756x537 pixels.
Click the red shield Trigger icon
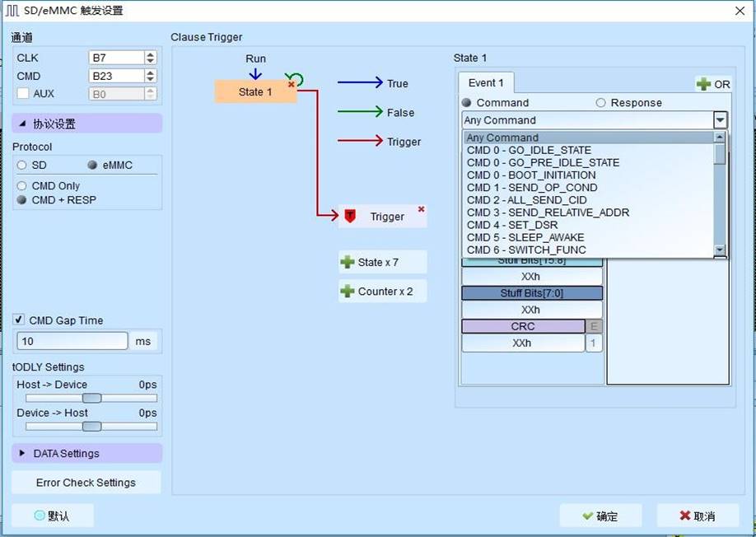click(350, 217)
